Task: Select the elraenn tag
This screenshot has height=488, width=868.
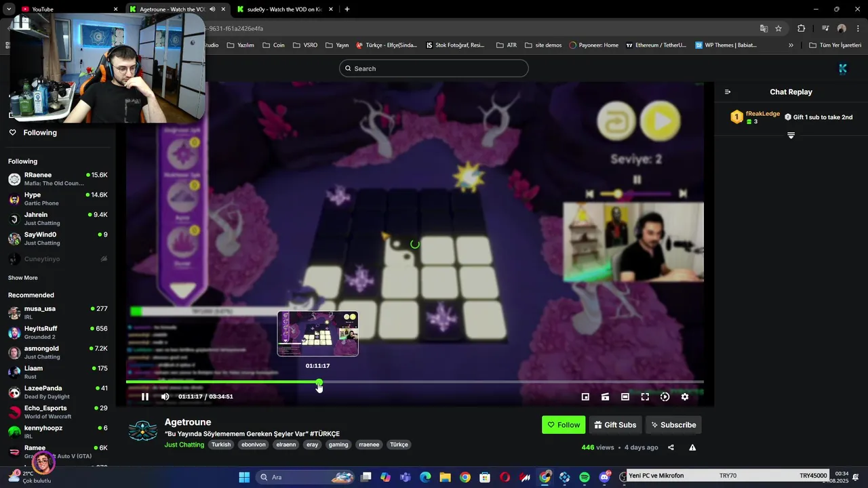Action: pos(286,445)
